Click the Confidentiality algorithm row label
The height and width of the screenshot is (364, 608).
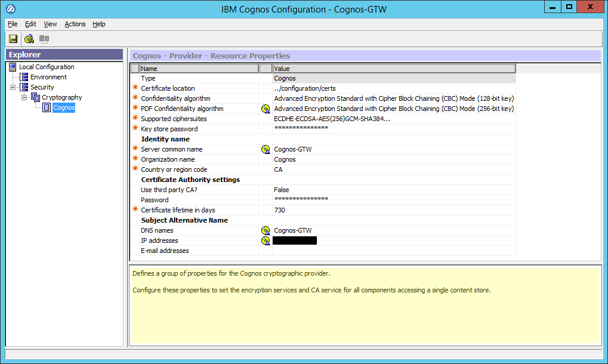tap(175, 98)
